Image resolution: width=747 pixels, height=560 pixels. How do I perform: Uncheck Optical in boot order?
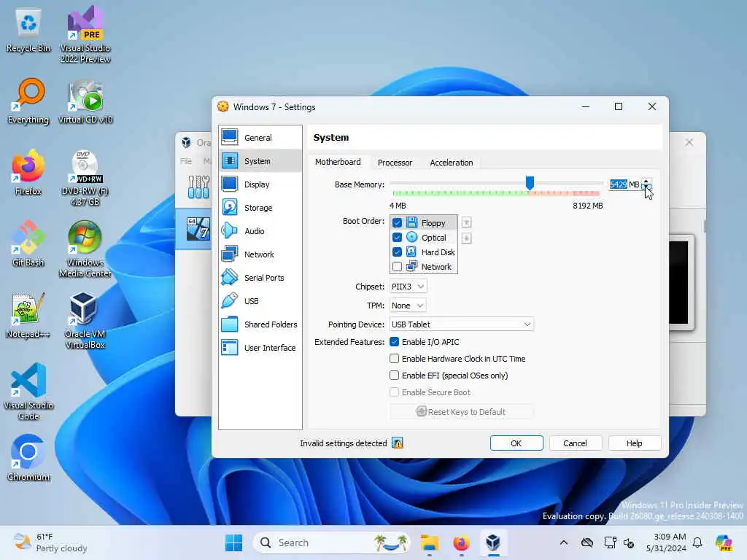coord(397,237)
